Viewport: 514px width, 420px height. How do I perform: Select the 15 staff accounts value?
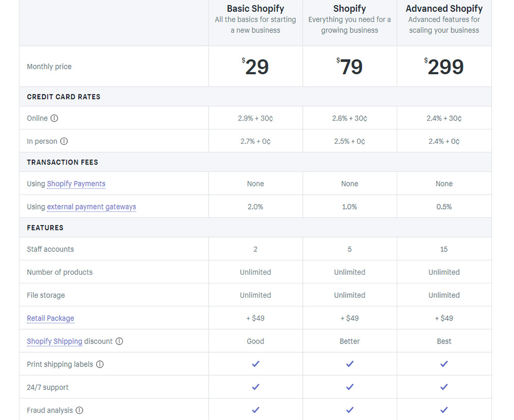444,249
